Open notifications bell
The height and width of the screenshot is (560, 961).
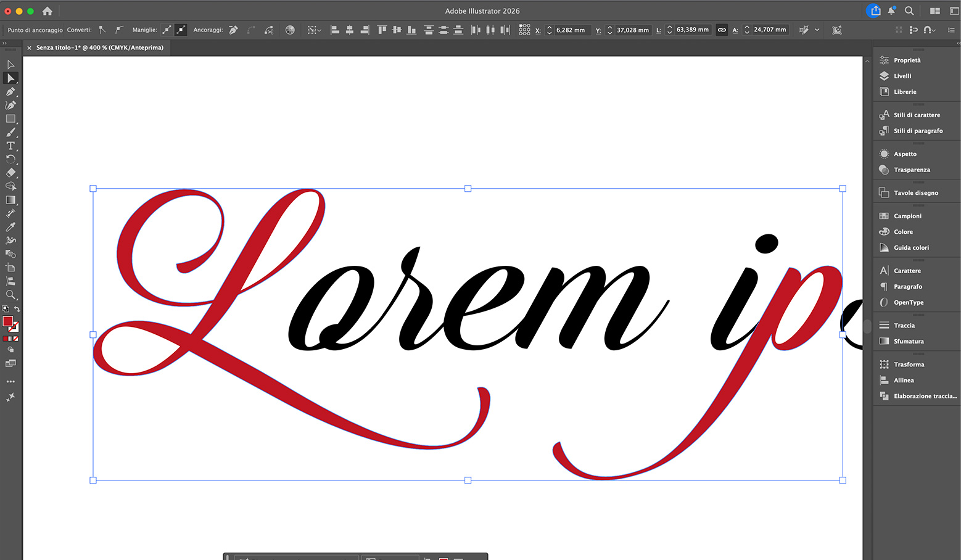pos(892,11)
